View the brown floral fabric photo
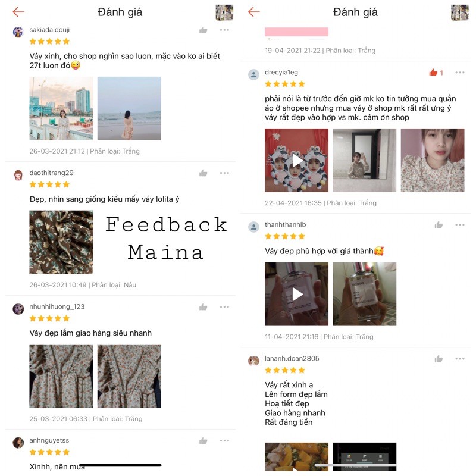 61,242
